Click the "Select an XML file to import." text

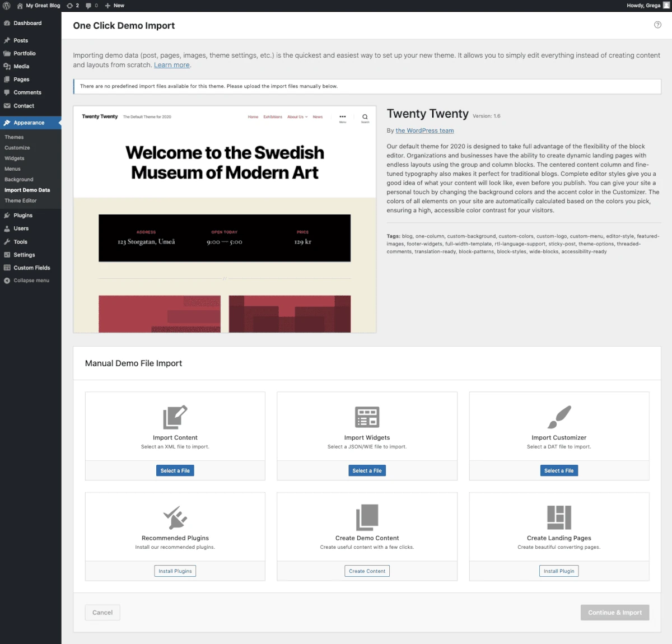coord(175,447)
